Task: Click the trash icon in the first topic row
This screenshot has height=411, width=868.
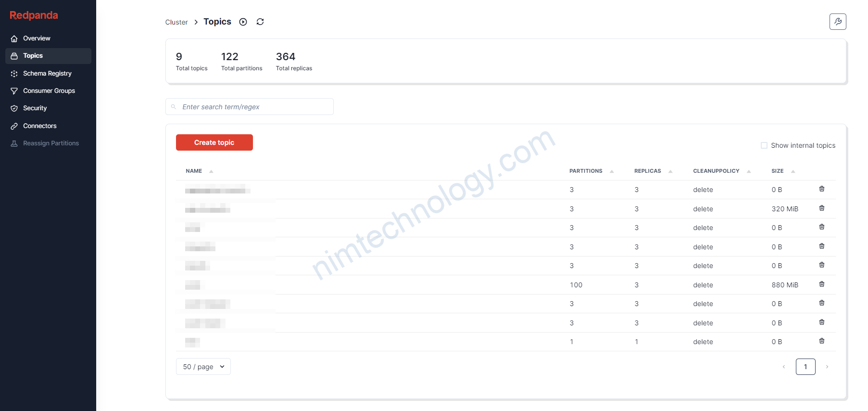Action: [821, 189]
